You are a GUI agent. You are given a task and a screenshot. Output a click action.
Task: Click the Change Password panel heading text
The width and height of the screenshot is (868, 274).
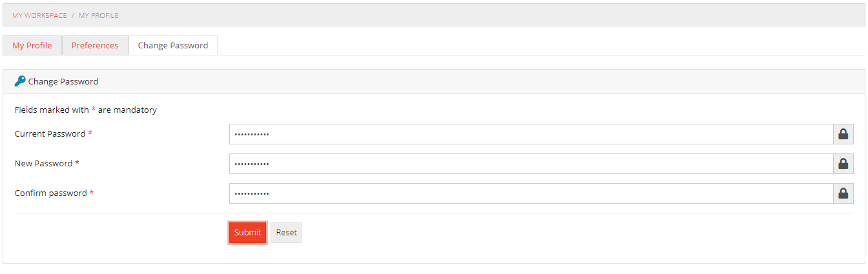click(x=63, y=82)
